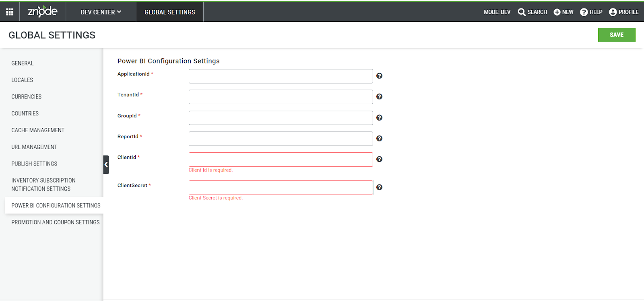The width and height of the screenshot is (644, 301).
Task: Focus the ReportId input field
Action: [281, 139]
